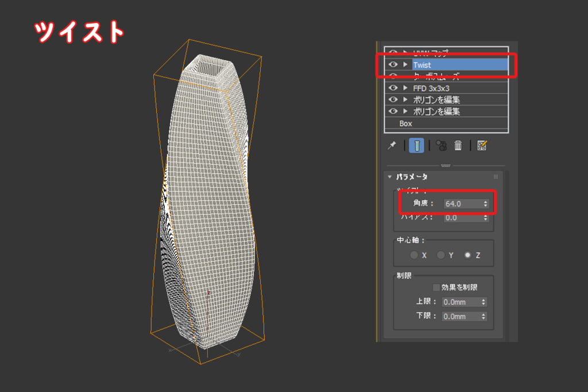
Task: Click the trash icon to remove modifier
Action: (458, 146)
